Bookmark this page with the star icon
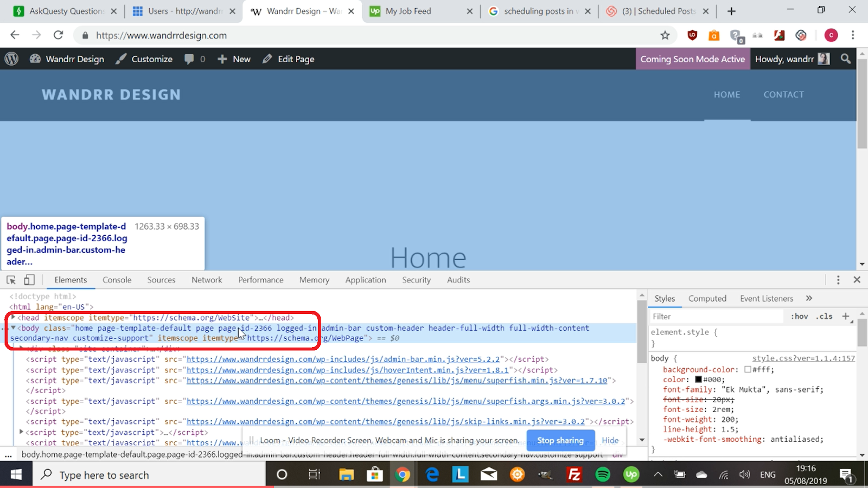 click(665, 35)
